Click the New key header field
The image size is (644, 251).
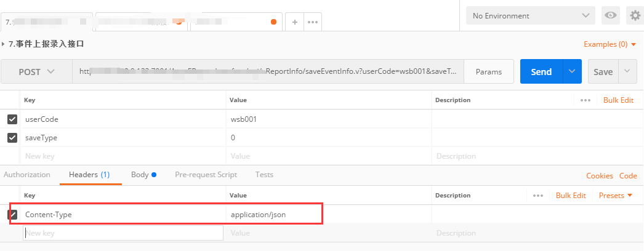(x=123, y=233)
